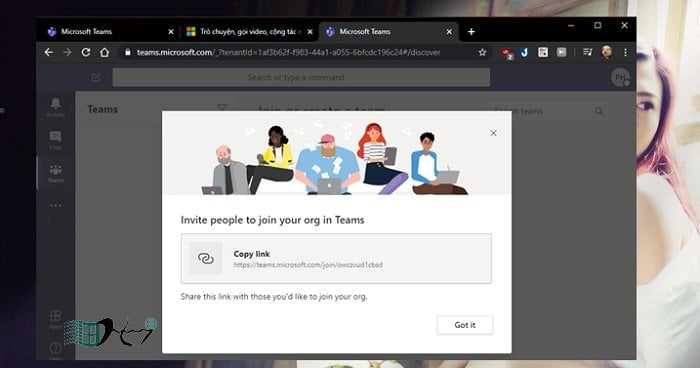This screenshot has height=368, width=700.
Task: Open a new browser tab
Action: coord(471,32)
